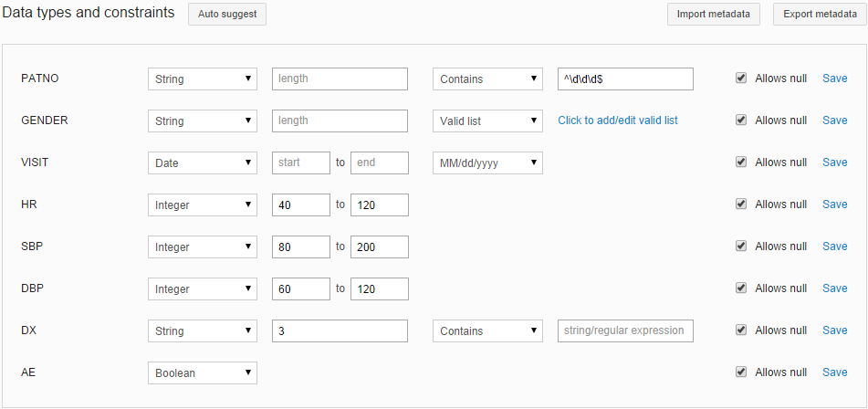Save the PATNO row settings
Viewport: 868px width, 409px height.
click(x=834, y=79)
